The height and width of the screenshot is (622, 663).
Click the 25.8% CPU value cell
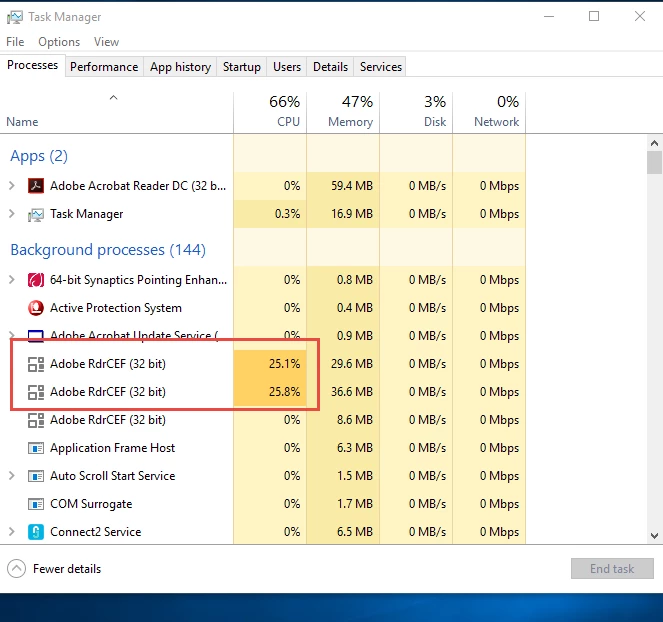[270, 392]
